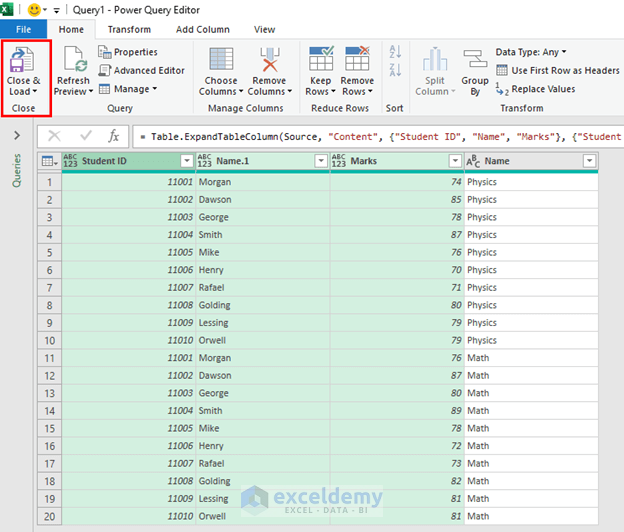This screenshot has height=532, width=624.
Task: Open Quick Access Toolbar customize arrow
Action: coord(57,10)
